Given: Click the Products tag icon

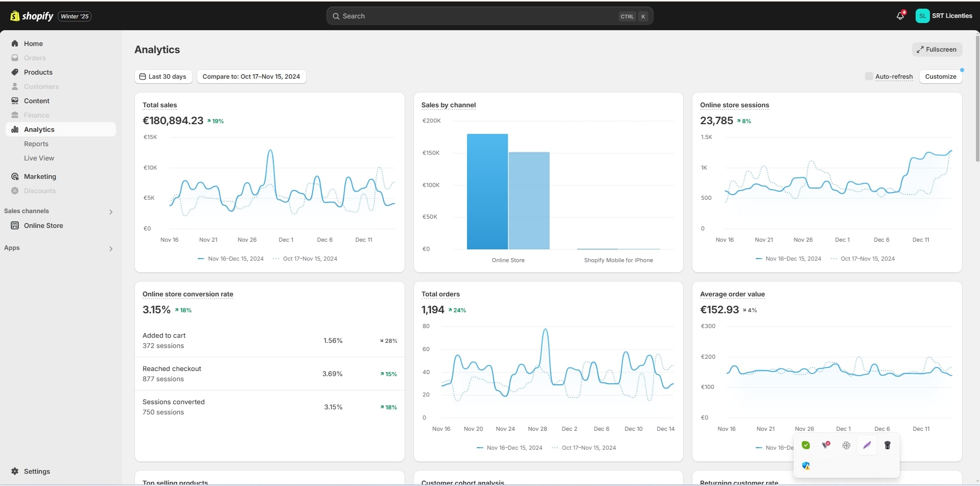Looking at the screenshot, I should point(15,72).
